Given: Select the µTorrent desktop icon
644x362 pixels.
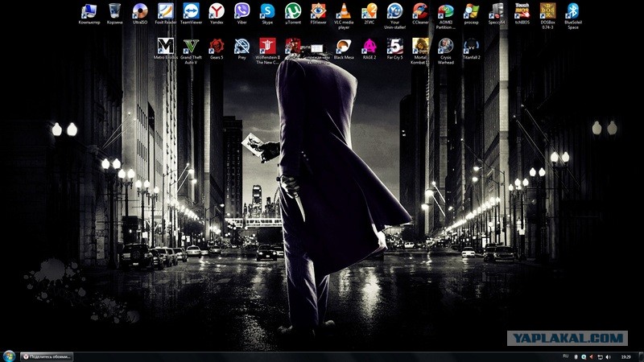Looking at the screenshot, I should 293,14.
